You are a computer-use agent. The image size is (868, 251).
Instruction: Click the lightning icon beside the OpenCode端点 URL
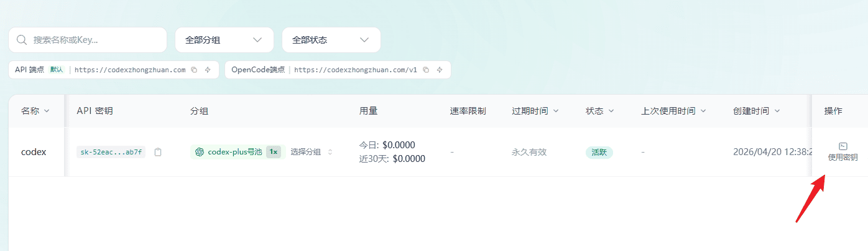point(440,70)
